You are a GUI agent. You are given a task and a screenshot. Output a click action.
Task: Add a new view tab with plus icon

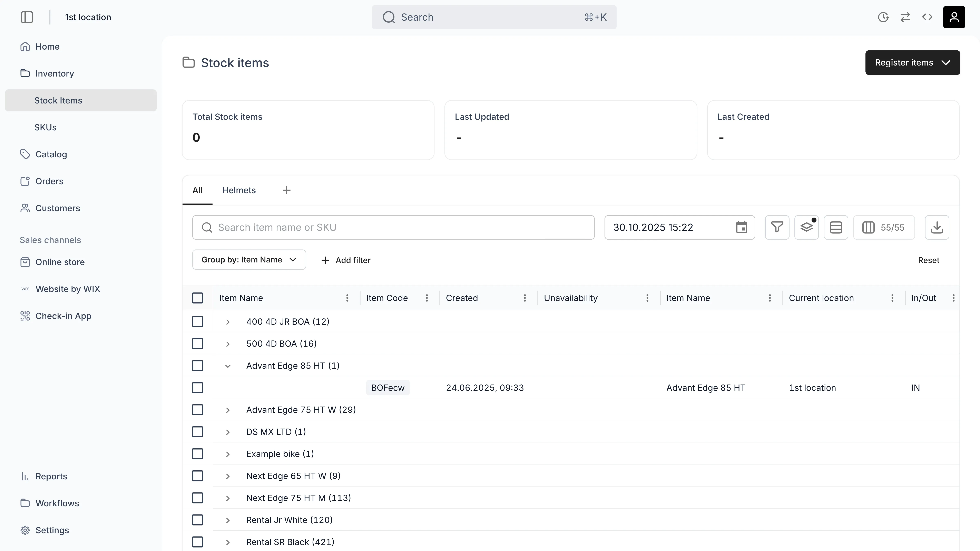click(x=286, y=190)
